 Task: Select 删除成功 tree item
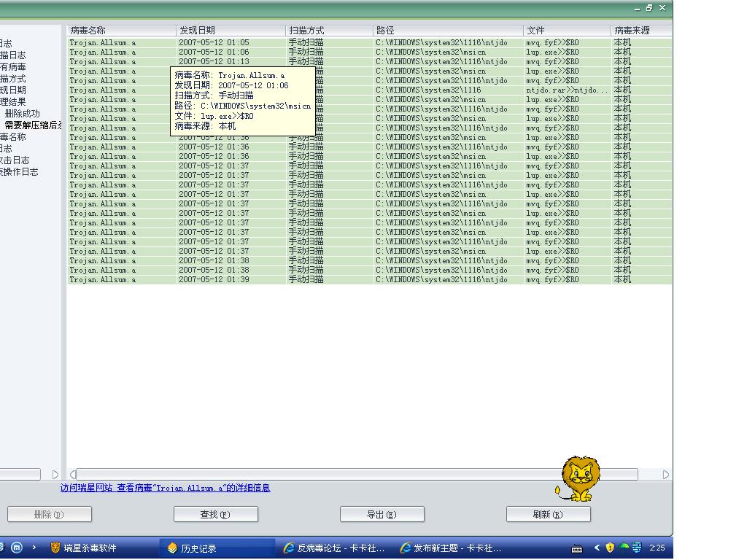tap(23, 114)
